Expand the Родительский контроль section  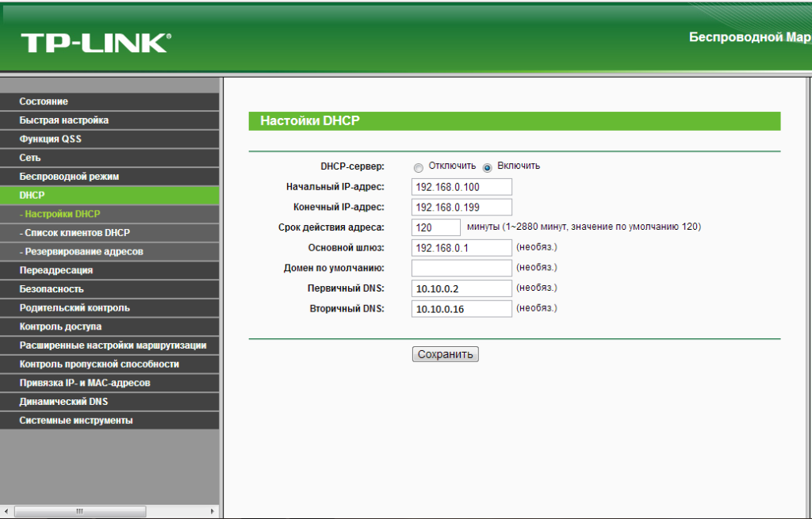click(x=75, y=307)
